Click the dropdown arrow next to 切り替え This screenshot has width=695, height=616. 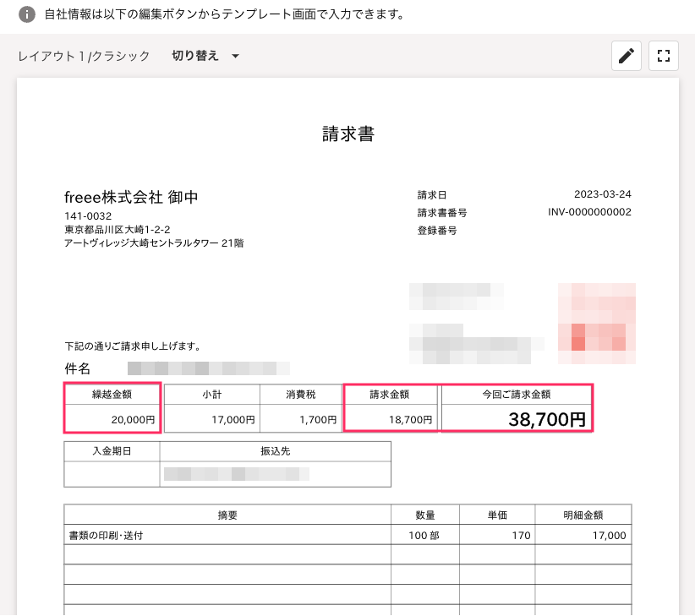click(235, 56)
